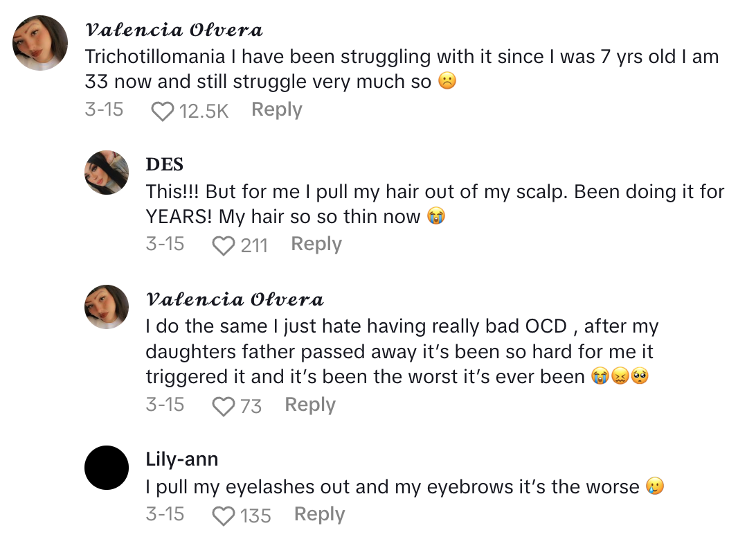Open Lily-ann's black profile avatar
The width and height of the screenshot is (756, 546).
tap(107, 468)
